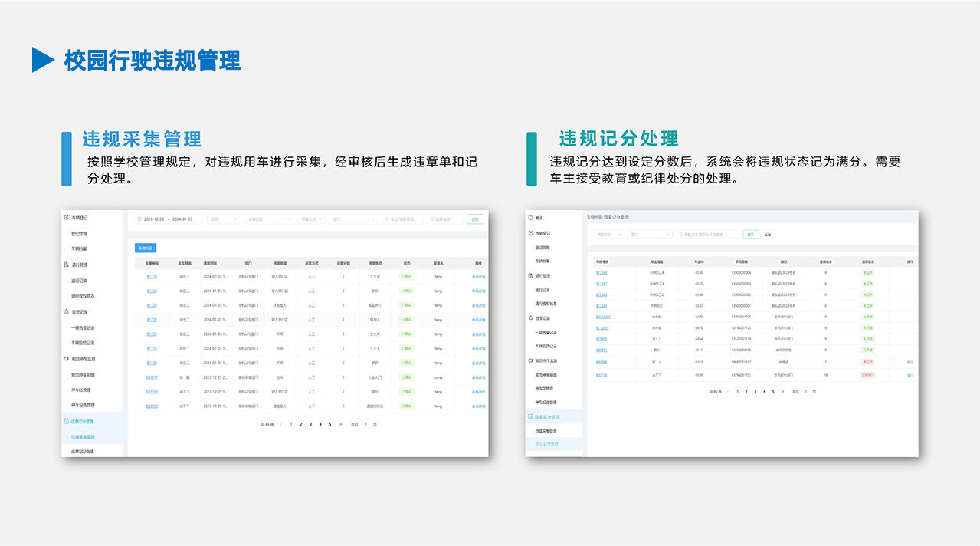Viewport: 980px width, 546px height.
Task: Click the blue 新增 button above left table
Action: [145, 248]
